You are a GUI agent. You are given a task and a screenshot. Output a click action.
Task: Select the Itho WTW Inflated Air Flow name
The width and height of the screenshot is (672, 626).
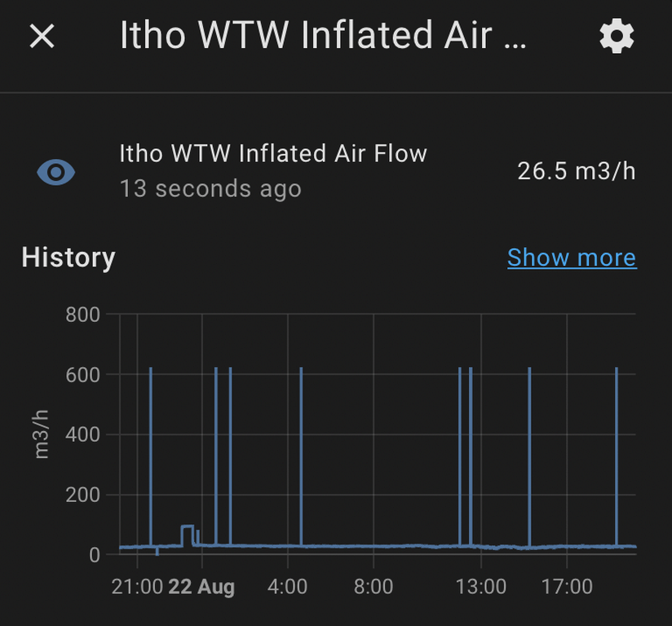(x=273, y=153)
